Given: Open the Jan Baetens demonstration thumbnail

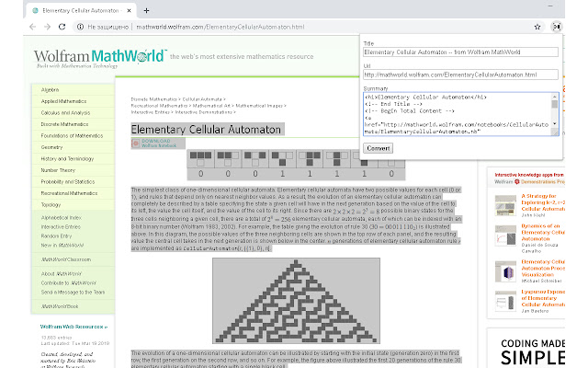Looking at the screenshot, I should [x=505, y=301].
